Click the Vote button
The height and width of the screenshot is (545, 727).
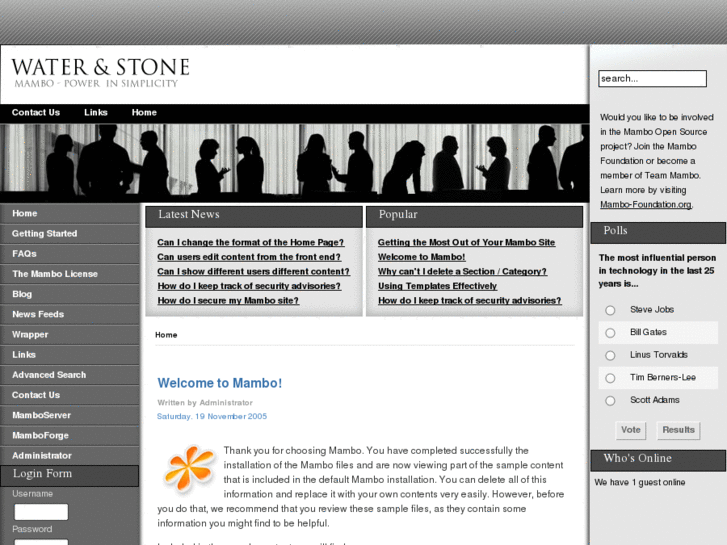631,430
